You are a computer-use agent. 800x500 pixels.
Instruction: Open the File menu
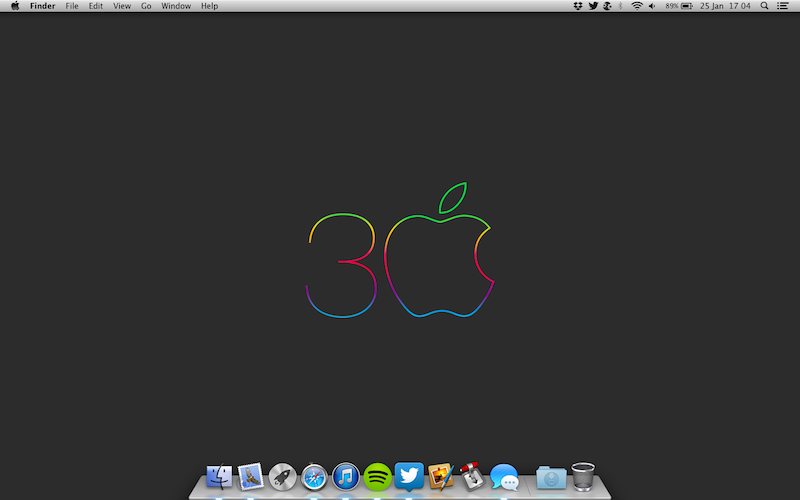click(x=72, y=6)
